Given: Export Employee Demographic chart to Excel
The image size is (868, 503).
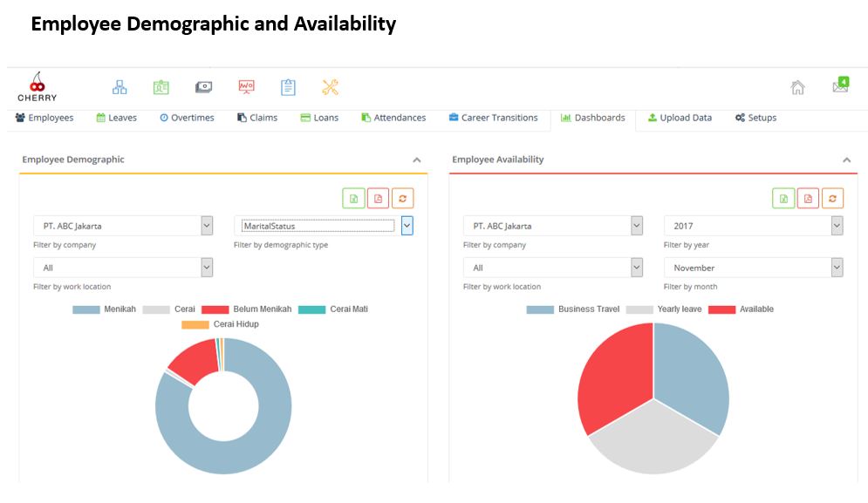Looking at the screenshot, I should click(x=353, y=199).
